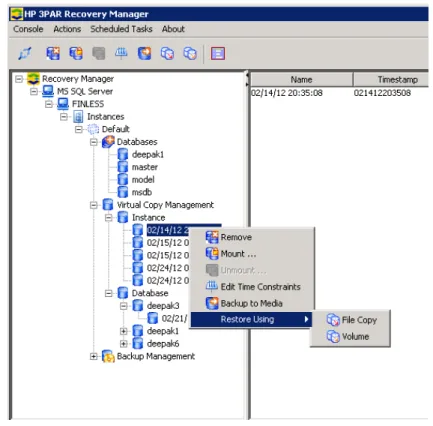Collapse the Default node
The width and height of the screenshot is (433, 426).
click(79, 129)
